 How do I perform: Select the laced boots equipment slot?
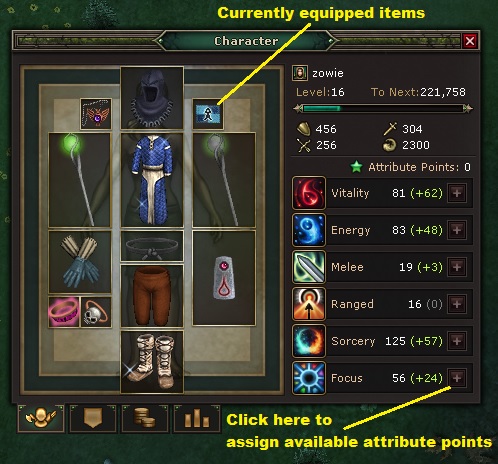pyautogui.click(x=152, y=362)
